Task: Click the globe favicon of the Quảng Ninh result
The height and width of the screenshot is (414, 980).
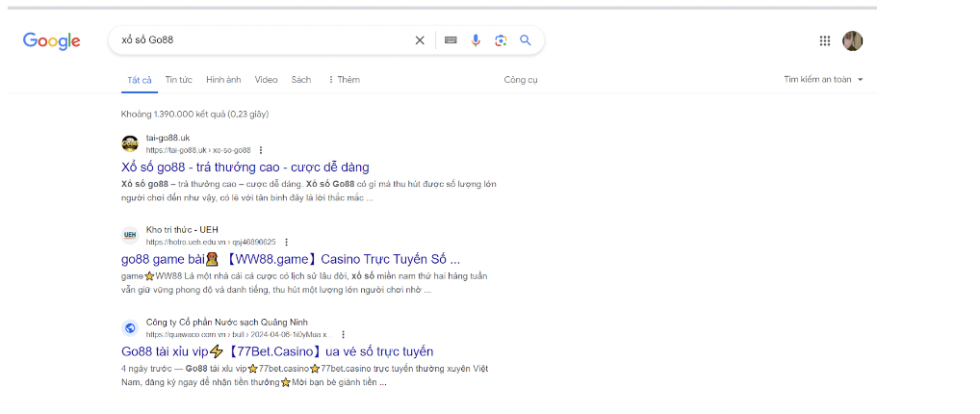Action: 130,327
